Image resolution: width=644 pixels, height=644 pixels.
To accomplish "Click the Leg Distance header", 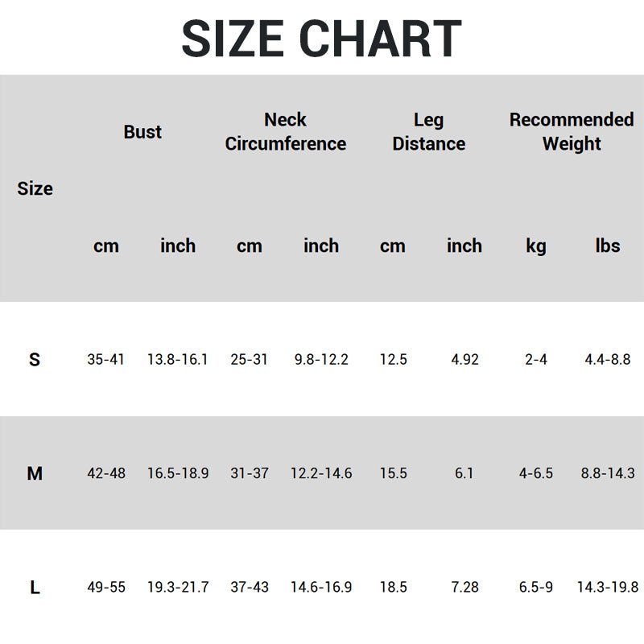I will (428, 132).
